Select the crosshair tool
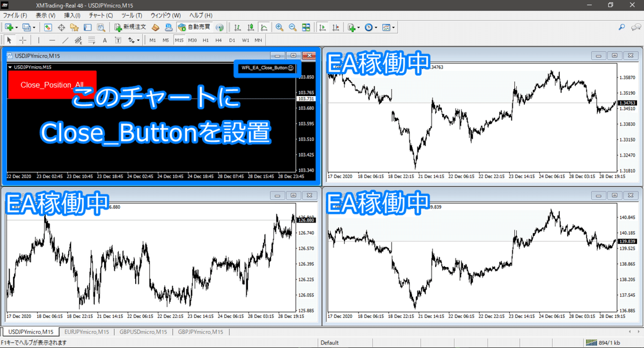The height and width of the screenshot is (348, 644). click(x=23, y=40)
